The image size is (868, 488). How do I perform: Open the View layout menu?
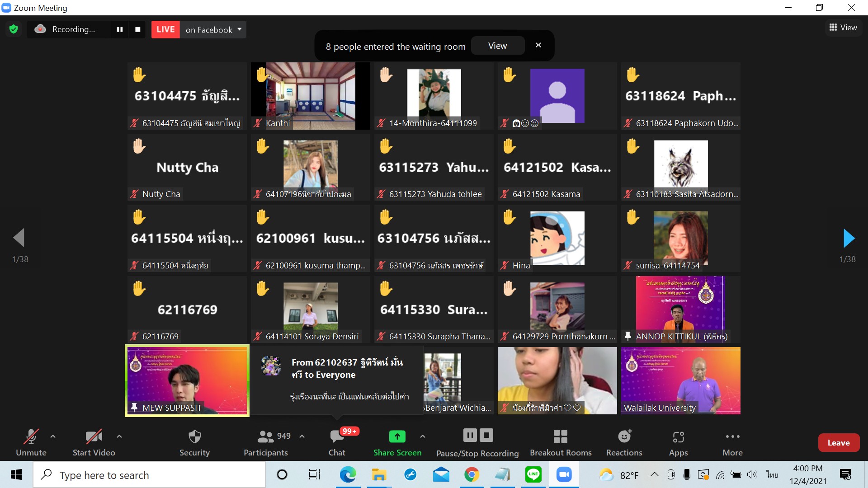[x=843, y=28]
